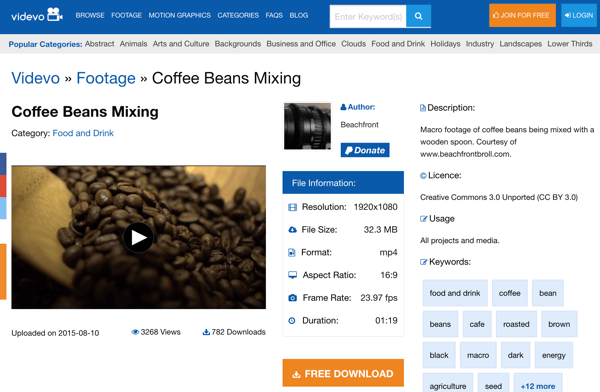Click the '1920x1080' resolution value
This screenshot has height=392, width=600.
click(x=375, y=207)
